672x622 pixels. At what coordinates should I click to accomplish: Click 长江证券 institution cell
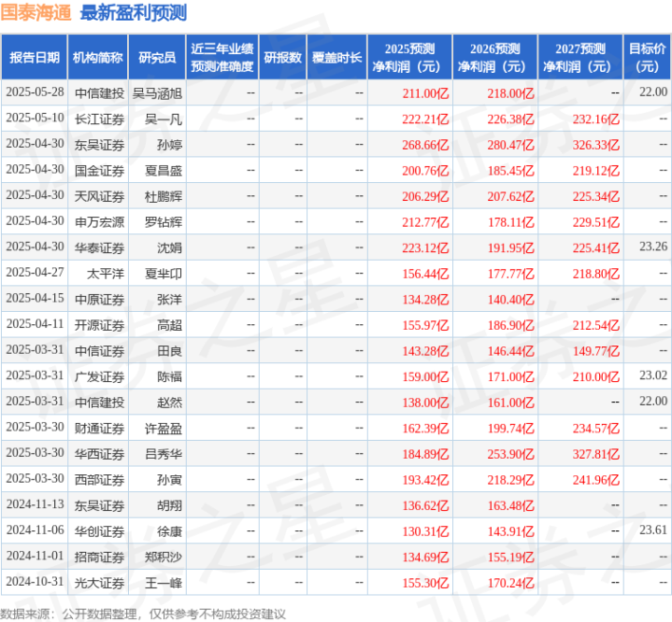point(99,120)
